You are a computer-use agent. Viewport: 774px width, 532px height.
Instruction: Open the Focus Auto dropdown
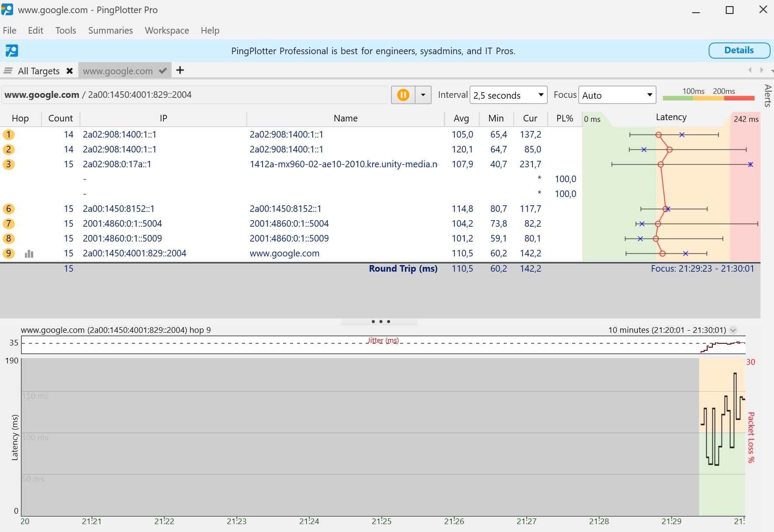click(617, 95)
